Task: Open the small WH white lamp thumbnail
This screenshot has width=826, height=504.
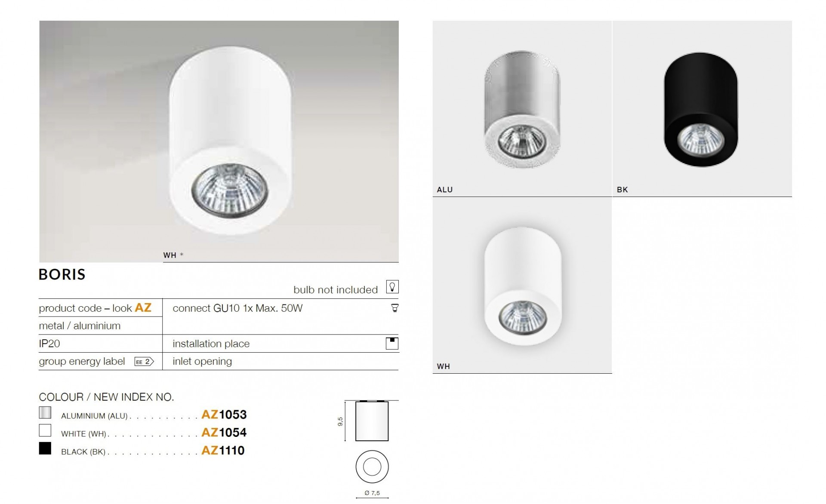Action: coord(522,285)
